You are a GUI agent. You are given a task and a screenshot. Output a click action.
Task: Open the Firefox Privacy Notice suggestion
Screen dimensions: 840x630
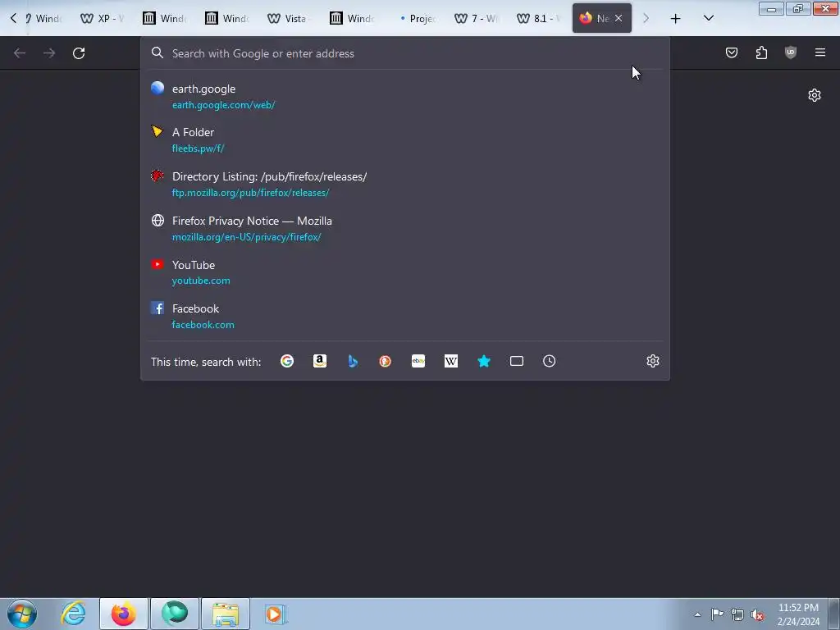[405, 228]
